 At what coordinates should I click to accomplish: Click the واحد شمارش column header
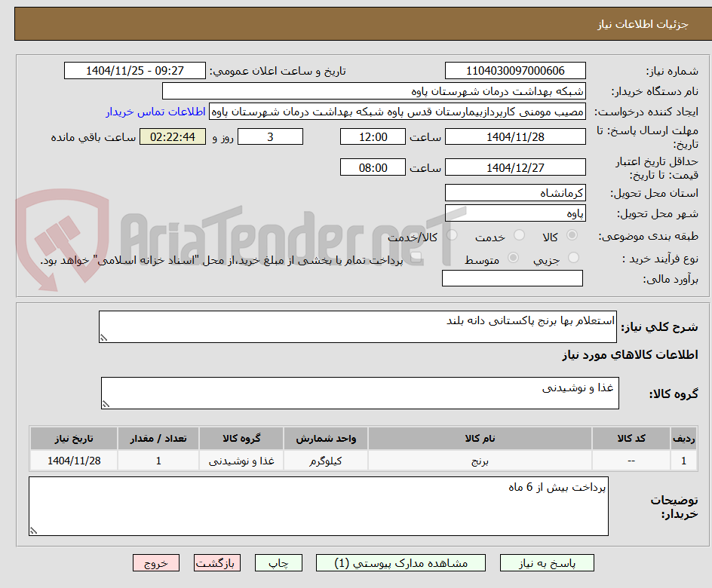click(326, 438)
